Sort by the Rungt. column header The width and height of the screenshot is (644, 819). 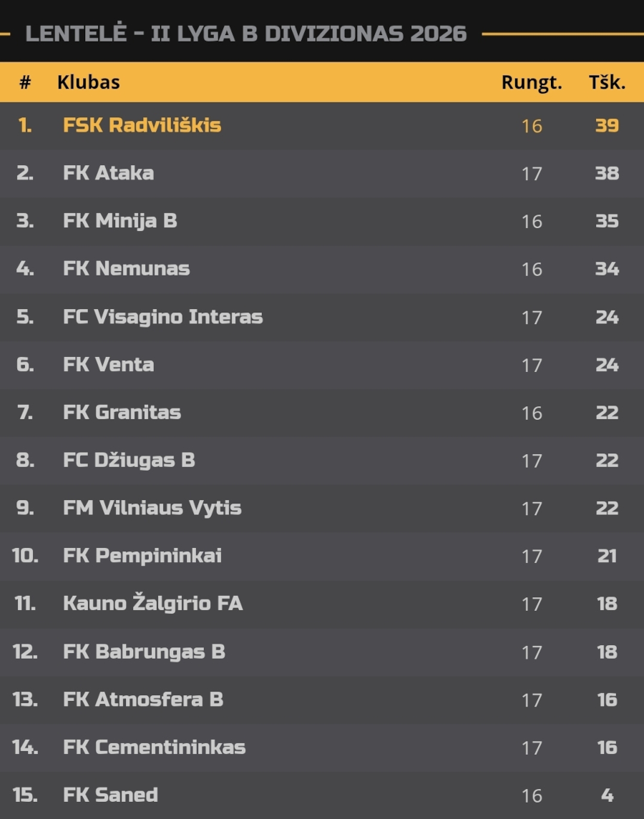532,82
